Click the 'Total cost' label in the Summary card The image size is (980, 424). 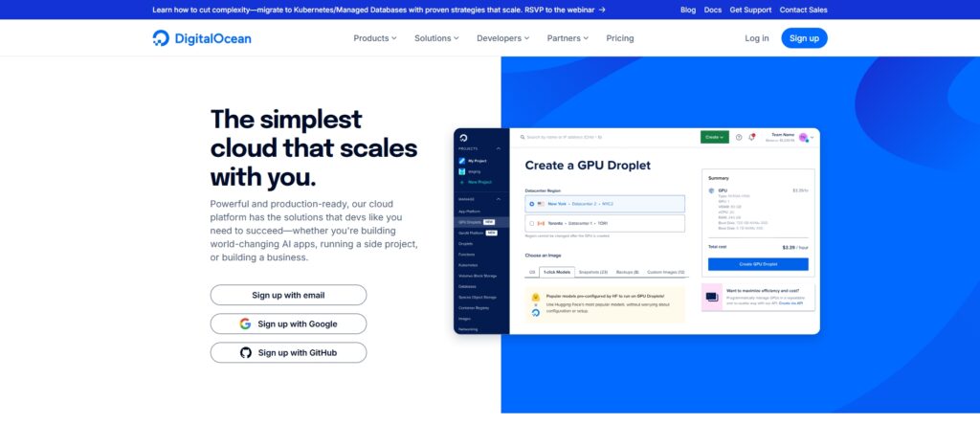[x=718, y=246]
